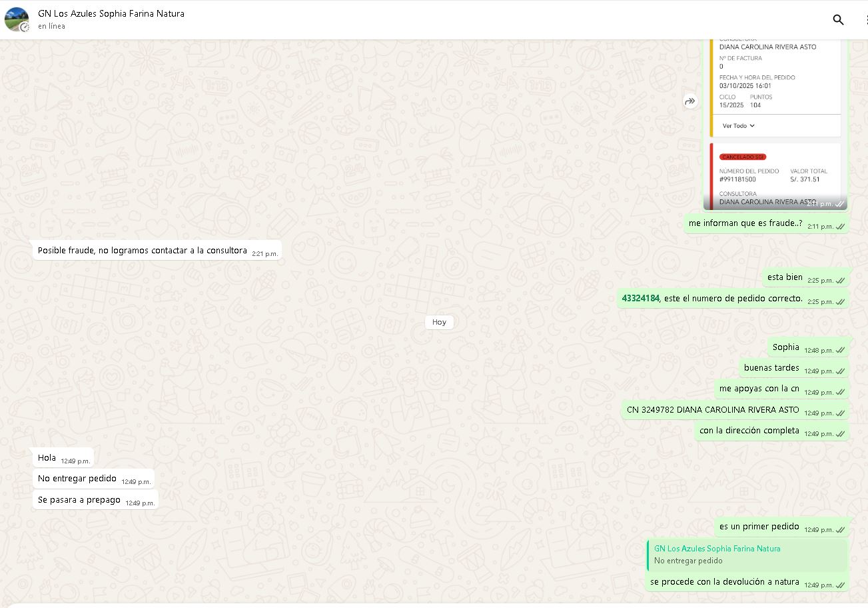Click the read receipt checkmarks on 'Sophia' message
868x608 pixels.
(841, 351)
